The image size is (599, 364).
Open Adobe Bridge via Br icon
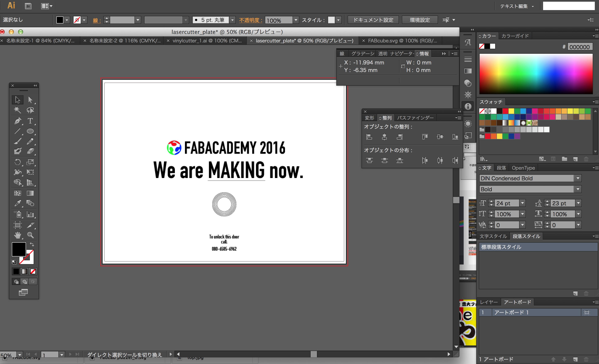click(28, 6)
